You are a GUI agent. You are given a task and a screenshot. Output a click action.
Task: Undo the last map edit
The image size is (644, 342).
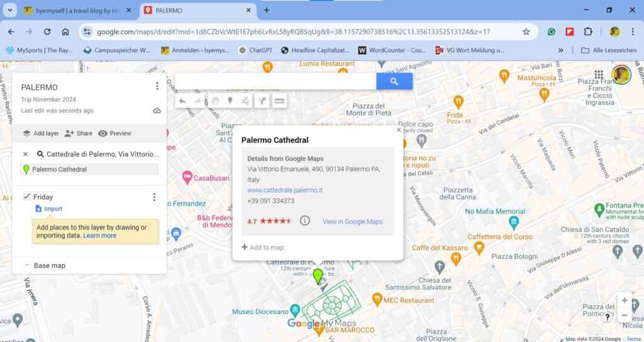[x=182, y=101]
